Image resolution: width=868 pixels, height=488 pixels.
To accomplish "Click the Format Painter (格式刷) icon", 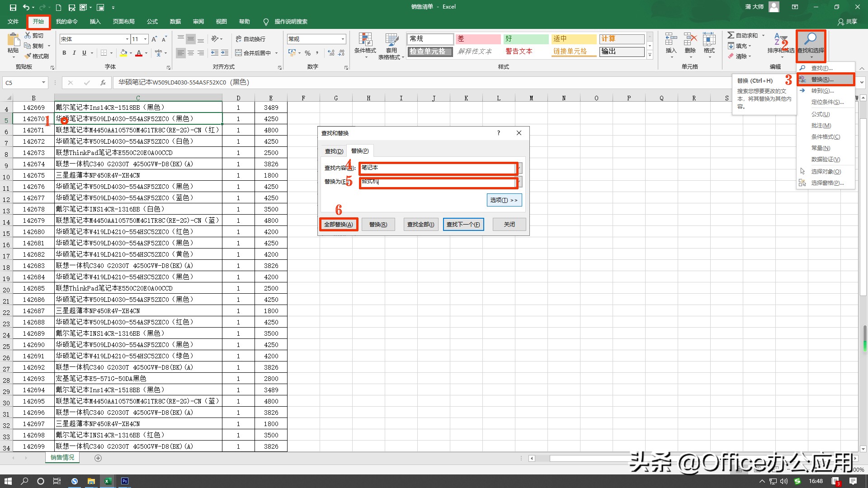I will click(28, 56).
